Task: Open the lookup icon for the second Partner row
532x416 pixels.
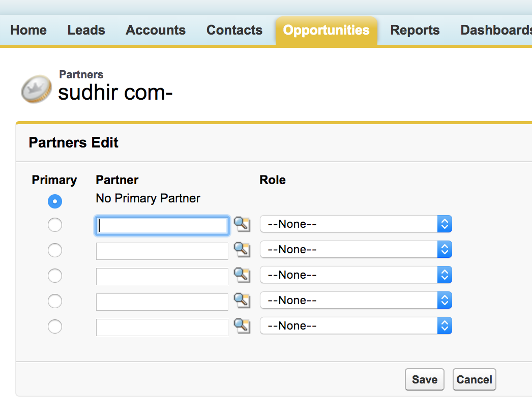Action: pos(242,249)
